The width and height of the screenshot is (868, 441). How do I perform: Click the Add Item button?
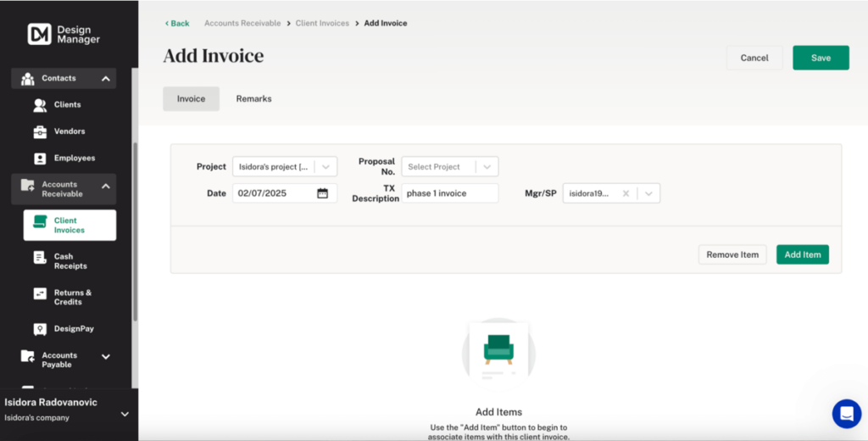803,255
